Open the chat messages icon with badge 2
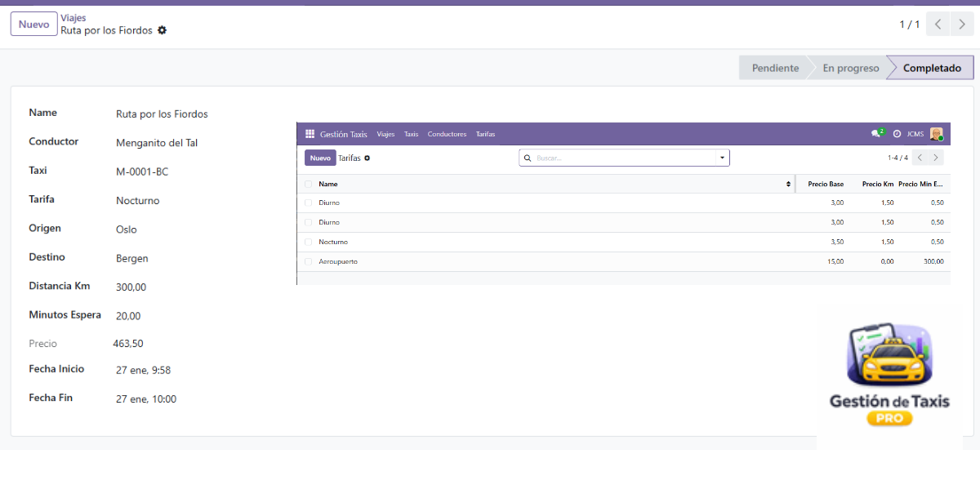Screen dimensions: 980x490 (876, 134)
